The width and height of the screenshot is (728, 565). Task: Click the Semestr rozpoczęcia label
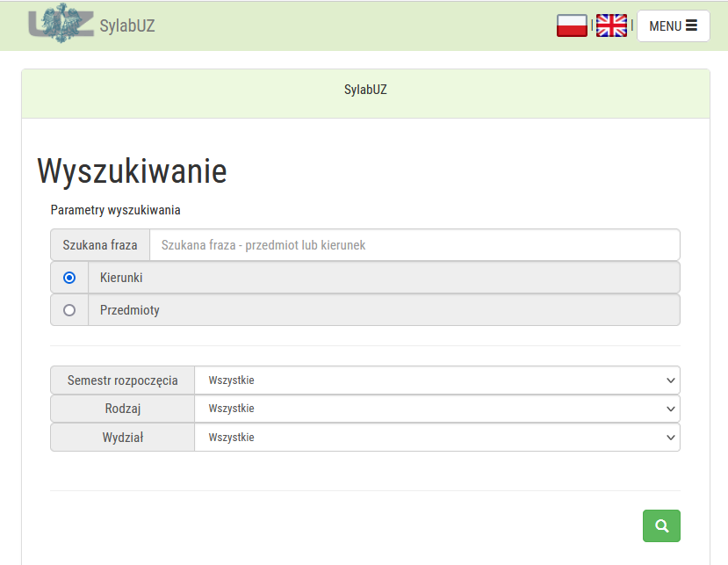[x=123, y=380]
